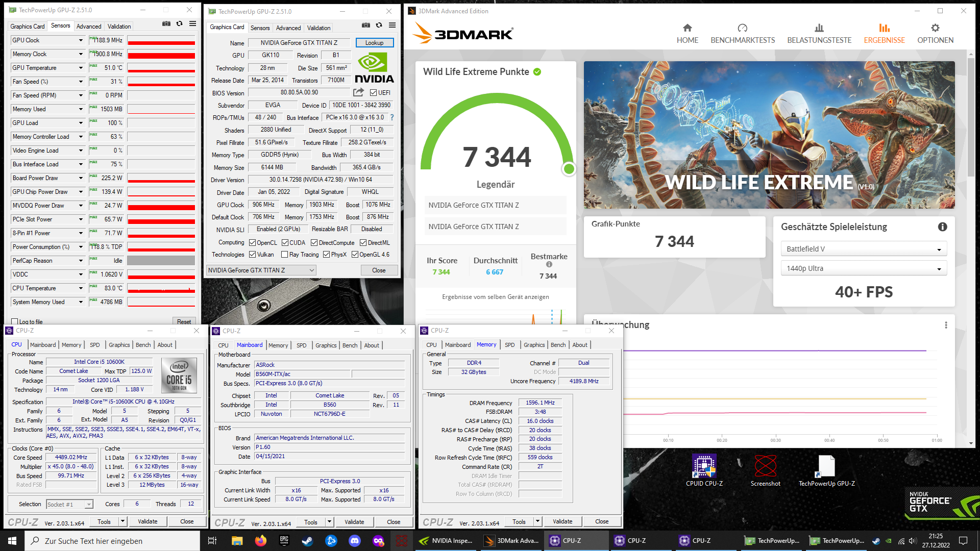Open Discord from the taskbar
This screenshot has height=551, width=980.
355,541
